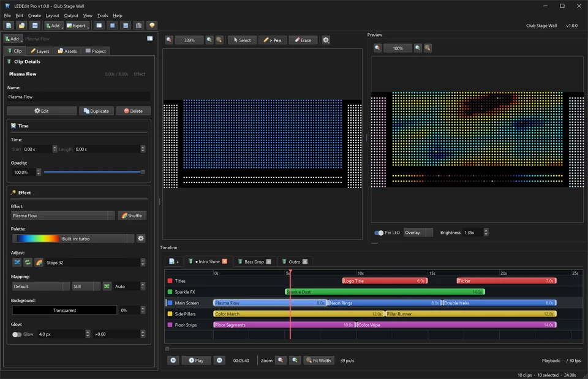Toggle the third layout view button in the main toolbar
This screenshot has width=588, height=379.
[x=126, y=26]
